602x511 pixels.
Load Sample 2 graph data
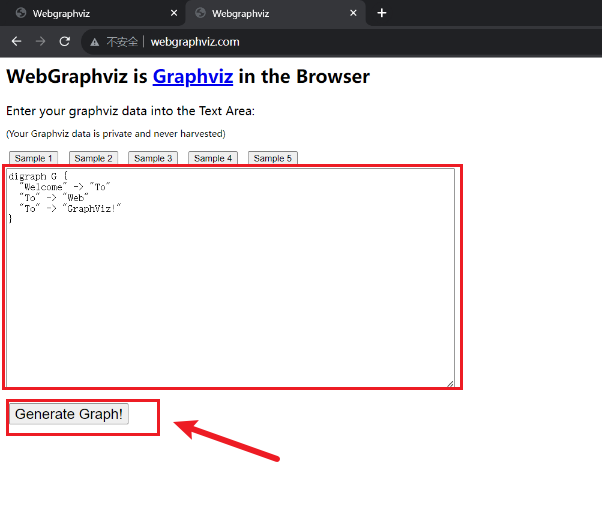click(93, 158)
